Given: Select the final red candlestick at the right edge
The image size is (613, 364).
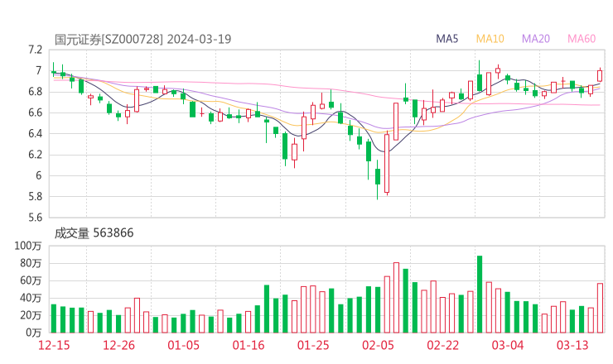Looking at the screenshot, I should pyautogui.click(x=600, y=75).
